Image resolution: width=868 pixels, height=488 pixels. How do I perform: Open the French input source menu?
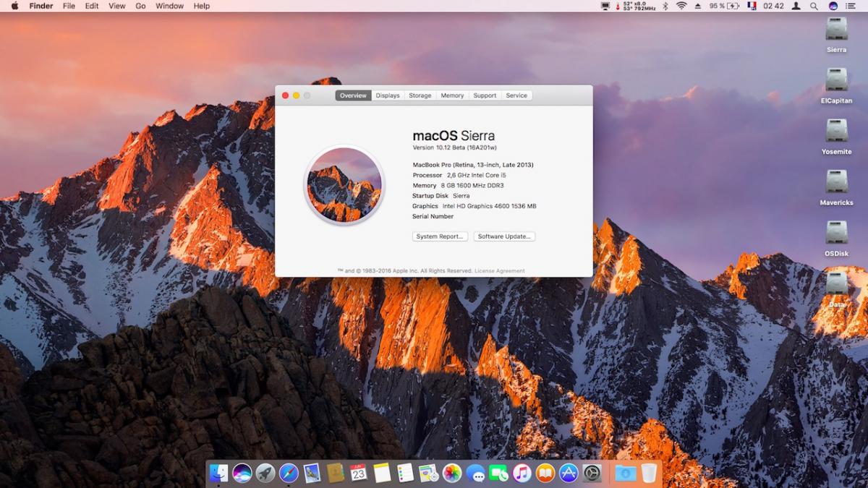point(752,6)
